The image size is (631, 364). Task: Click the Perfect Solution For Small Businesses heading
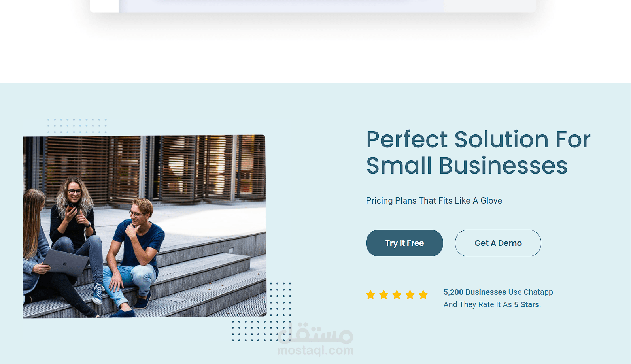pyautogui.click(x=478, y=152)
